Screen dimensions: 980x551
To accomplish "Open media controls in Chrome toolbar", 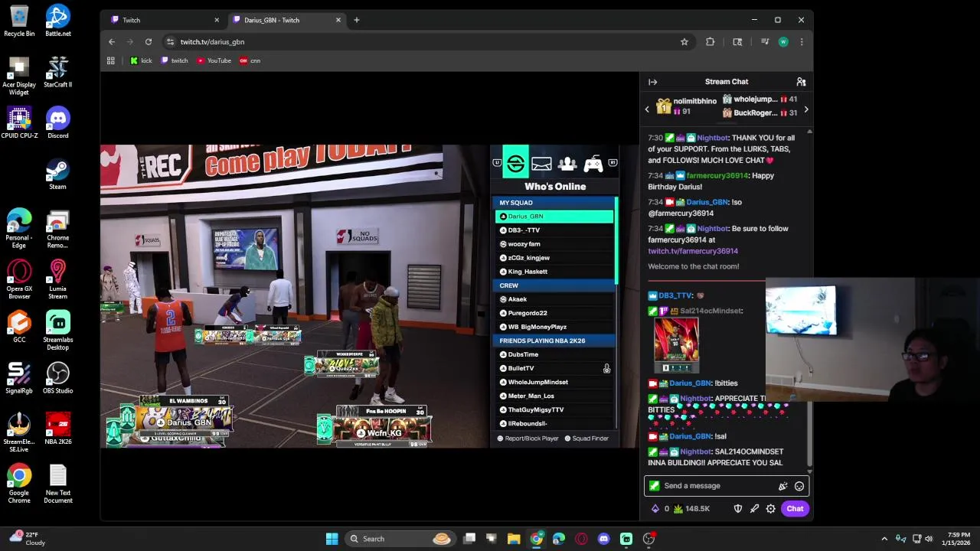I will point(764,42).
